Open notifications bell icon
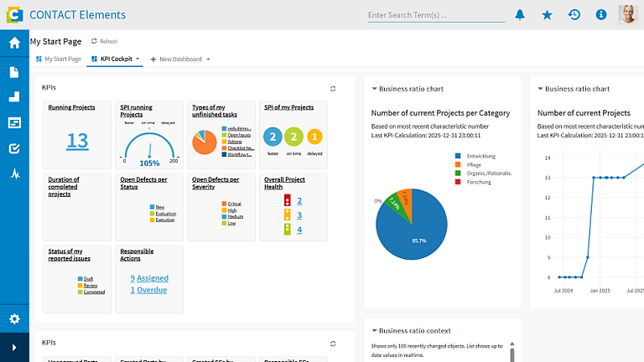The image size is (644, 362). pyautogui.click(x=520, y=15)
